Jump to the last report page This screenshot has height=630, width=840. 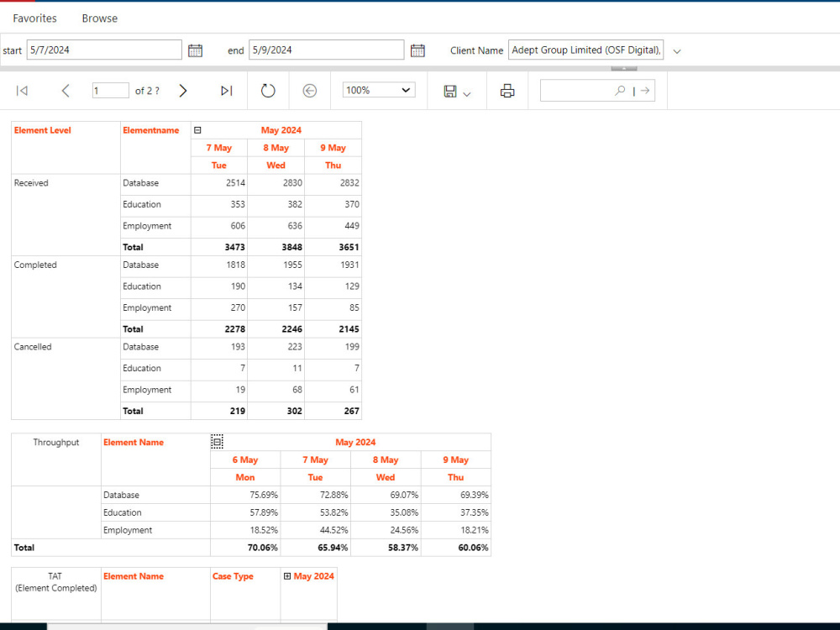227,91
